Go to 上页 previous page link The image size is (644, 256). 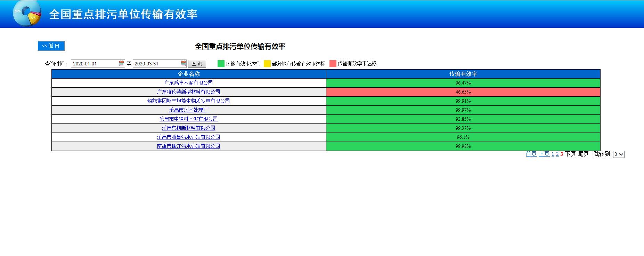coord(544,154)
